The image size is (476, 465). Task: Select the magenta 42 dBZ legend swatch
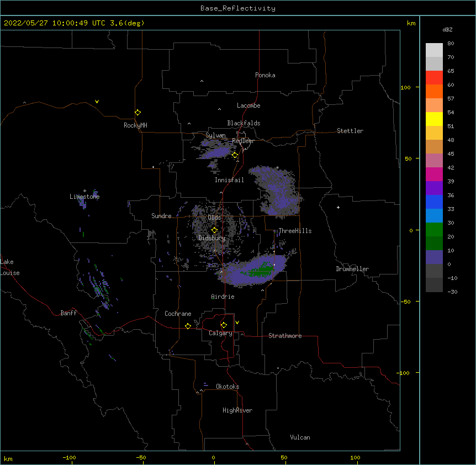point(434,174)
